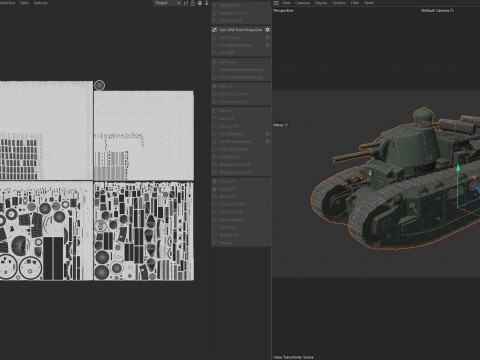Apply Mirror U
The width and height of the screenshot is (480, 360).
tap(241, 111)
